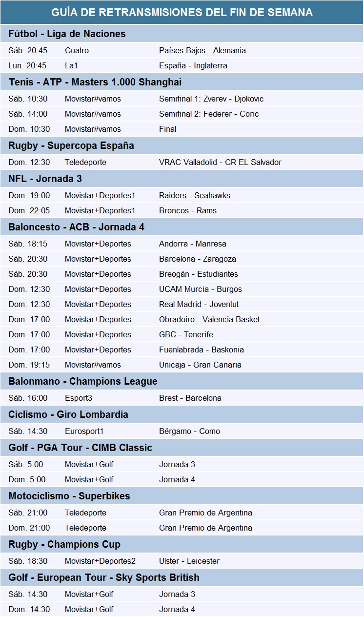Click the Baloncesto - ACB - Jornada 4 header
364x617 pixels.
pyautogui.click(x=76, y=227)
